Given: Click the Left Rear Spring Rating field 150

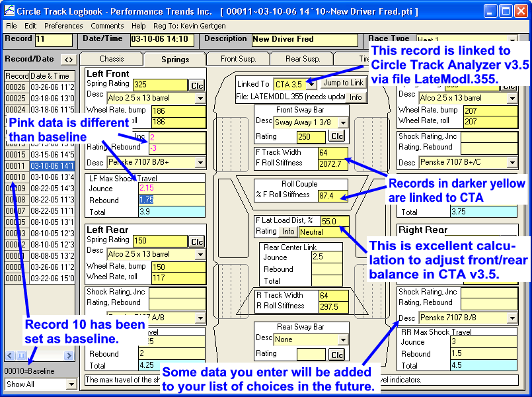Looking at the screenshot, I should tap(160, 241).
